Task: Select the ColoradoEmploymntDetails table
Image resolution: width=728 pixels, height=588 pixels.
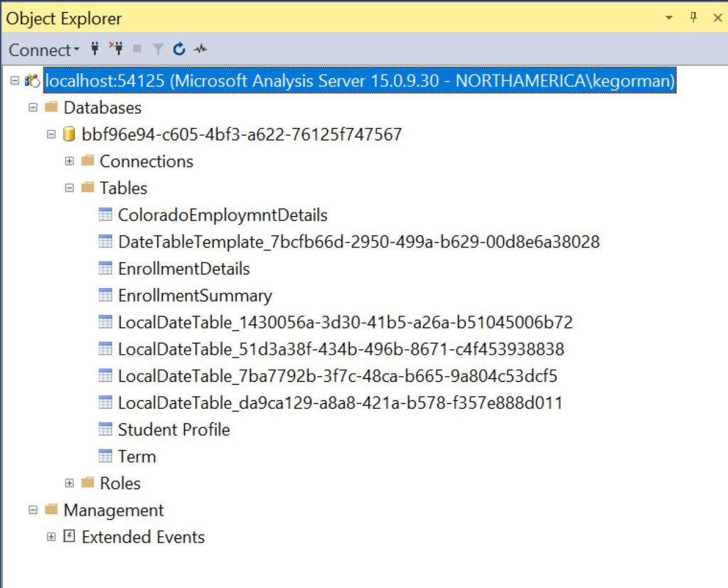Action: [x=223, y=215]
